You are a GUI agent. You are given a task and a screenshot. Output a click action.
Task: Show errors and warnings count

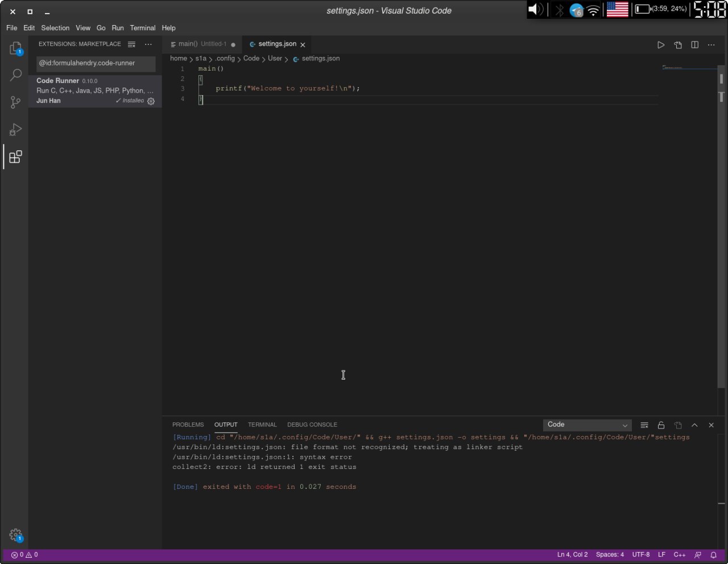24,555
